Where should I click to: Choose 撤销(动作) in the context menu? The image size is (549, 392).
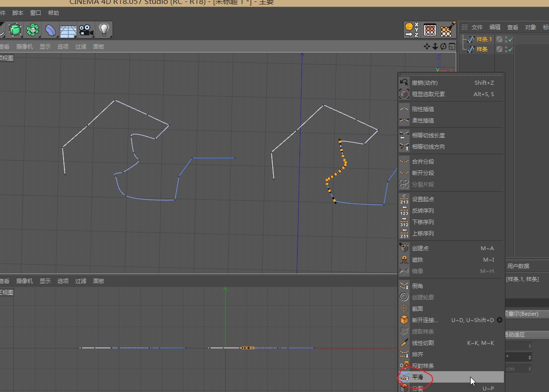coord(451,83)
